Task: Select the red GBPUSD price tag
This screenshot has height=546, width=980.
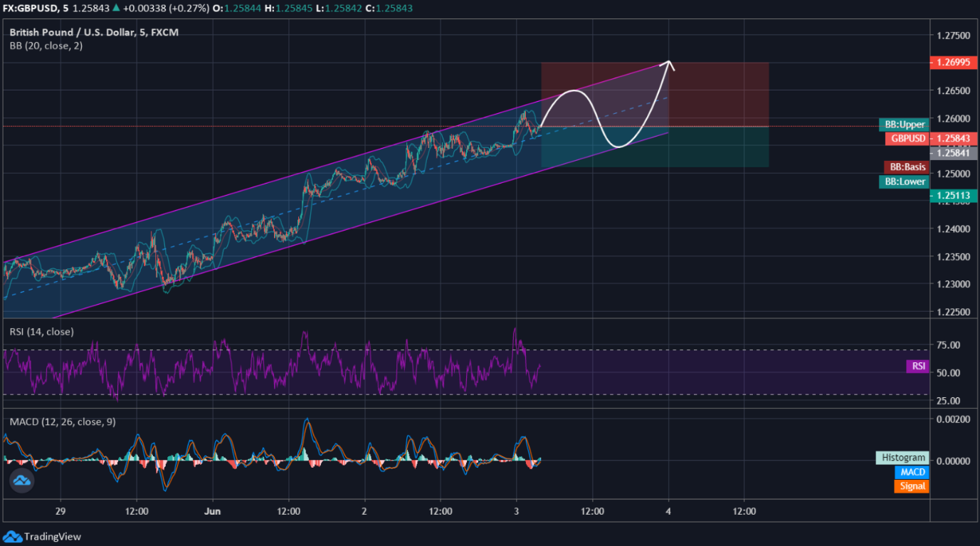Action: click(907, 139)
